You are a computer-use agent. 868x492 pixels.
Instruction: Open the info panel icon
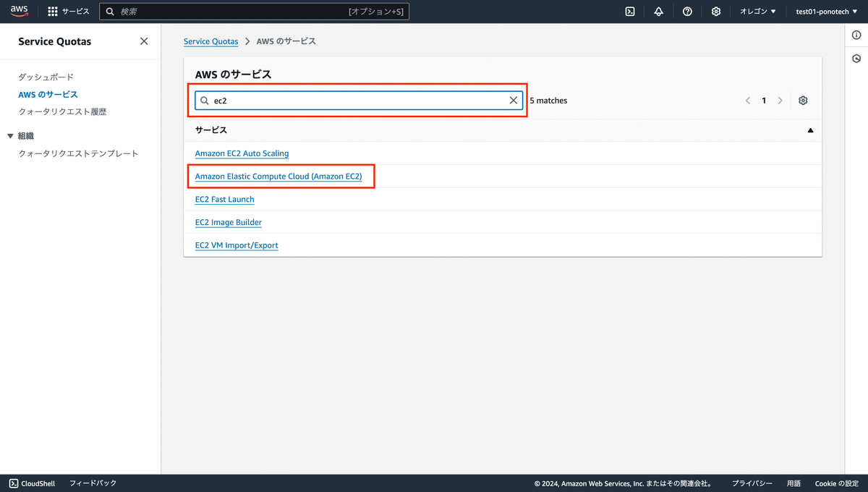[856, 35]
